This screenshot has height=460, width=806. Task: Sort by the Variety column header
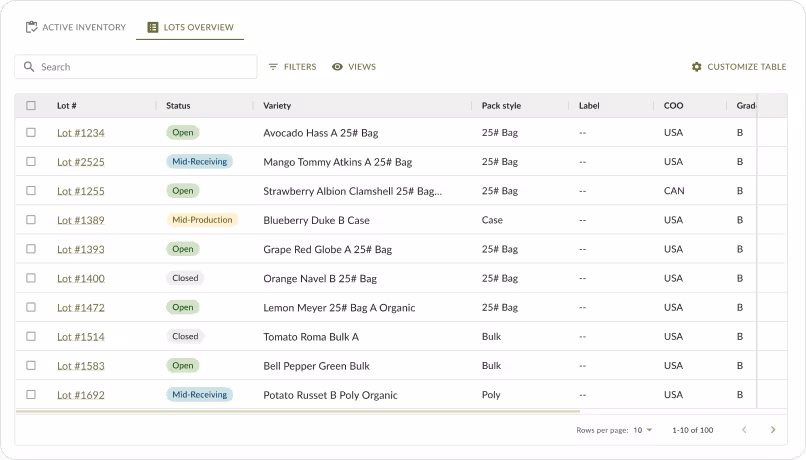tap(277, 105)
